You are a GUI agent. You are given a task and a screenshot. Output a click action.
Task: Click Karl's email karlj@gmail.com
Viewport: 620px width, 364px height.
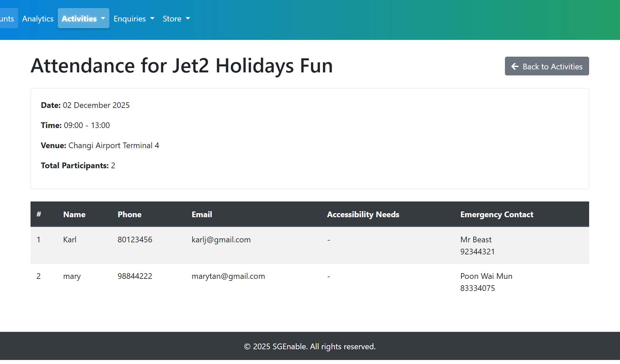[x=221, y=240]
